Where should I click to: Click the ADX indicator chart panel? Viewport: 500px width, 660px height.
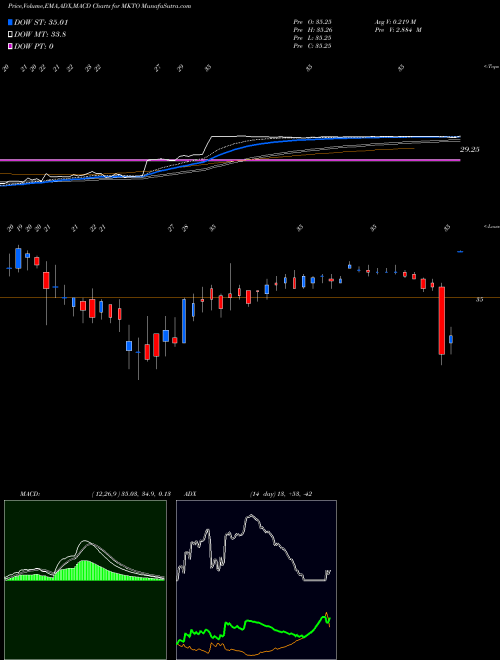[256, 579]
